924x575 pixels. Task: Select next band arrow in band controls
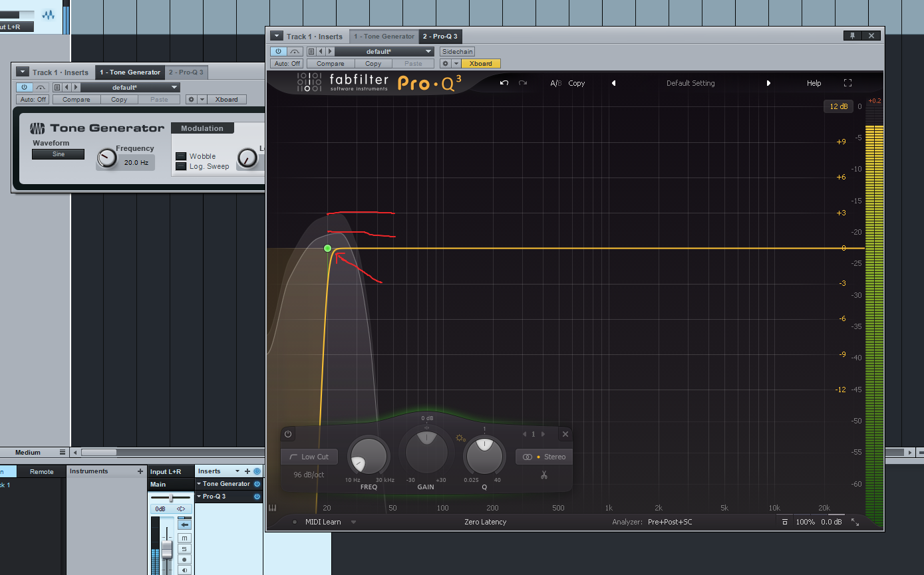(x=543, y=434)
